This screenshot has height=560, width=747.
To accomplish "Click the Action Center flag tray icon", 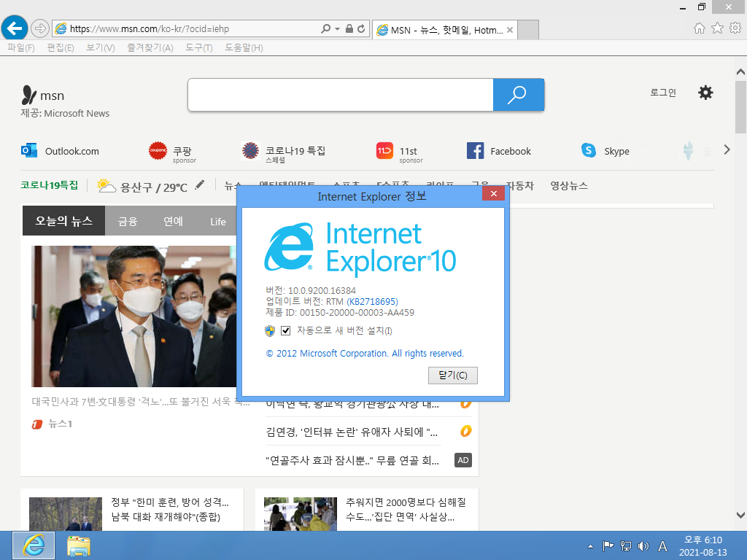I will click(608, 546).
